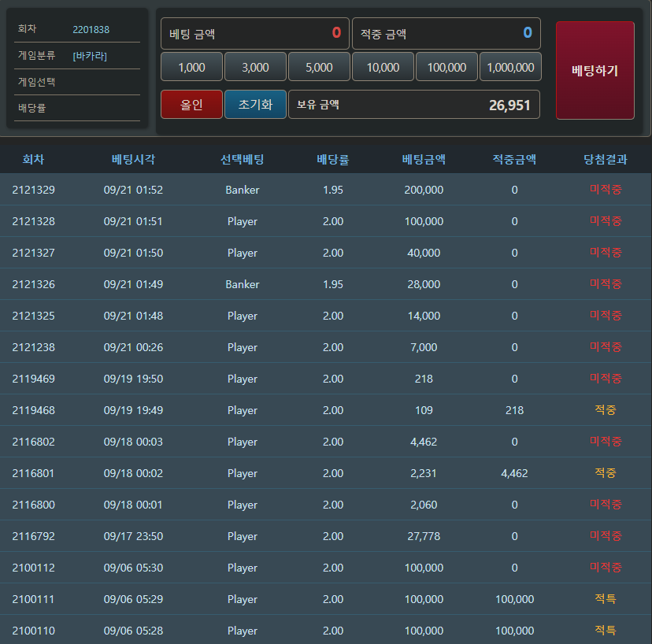Click the 적중 result in row 2119468
The width and height of the screenshot is (652, 644).
point(606,410)
